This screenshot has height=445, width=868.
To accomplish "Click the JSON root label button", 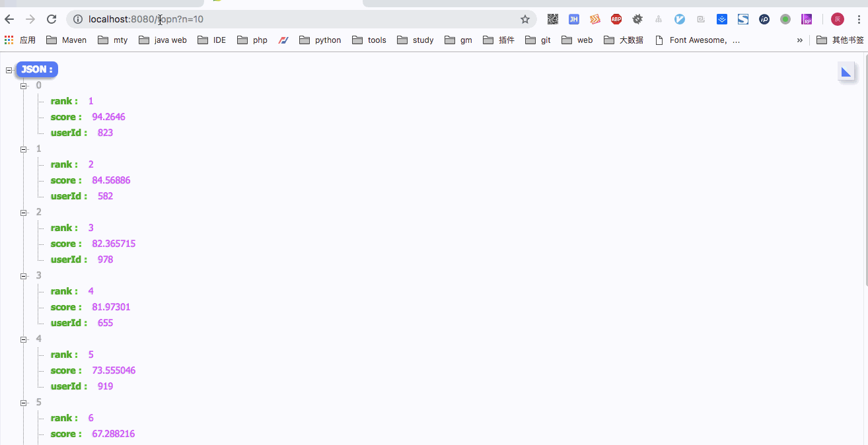I will pyautogui.click(x=37, y=69).
